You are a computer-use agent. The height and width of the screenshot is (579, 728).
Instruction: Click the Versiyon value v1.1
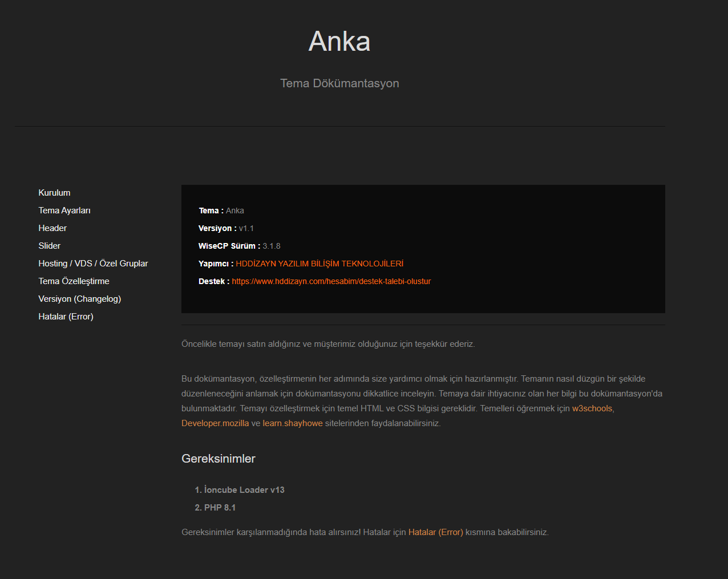point(246,228)
